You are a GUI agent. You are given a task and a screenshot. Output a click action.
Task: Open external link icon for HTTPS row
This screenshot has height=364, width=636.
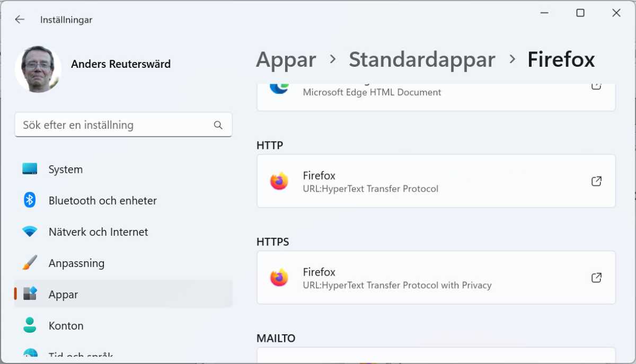coord(596,278)
